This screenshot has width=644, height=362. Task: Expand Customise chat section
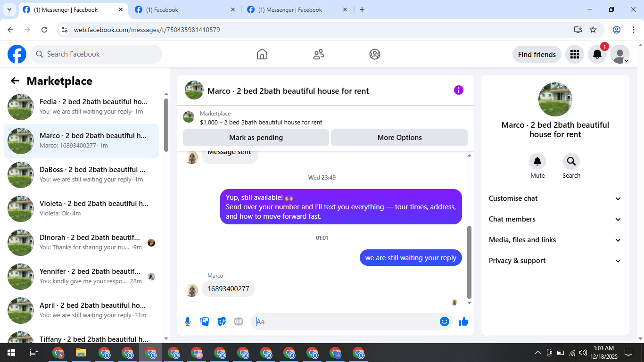click(555, 198)
